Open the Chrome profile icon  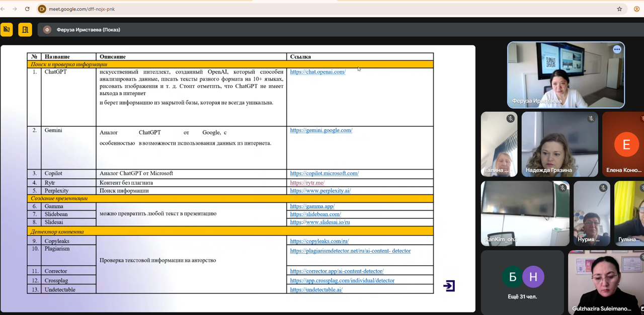(x=636, y=9)
